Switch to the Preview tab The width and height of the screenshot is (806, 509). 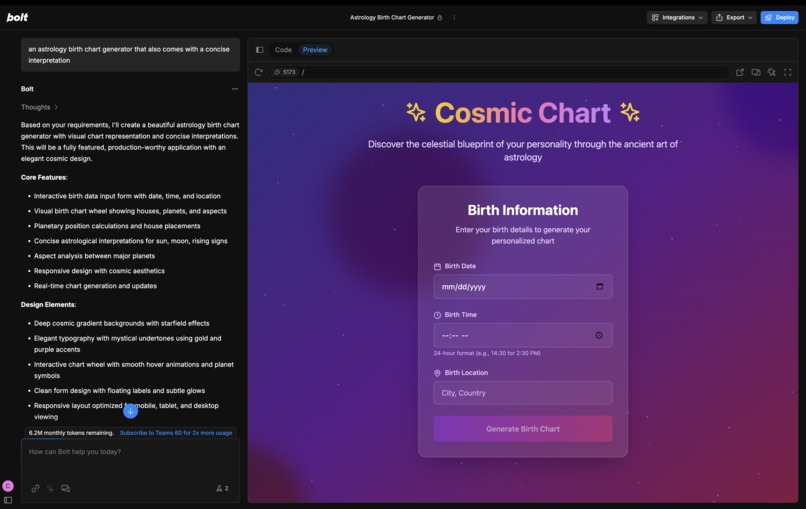(315, 50)
